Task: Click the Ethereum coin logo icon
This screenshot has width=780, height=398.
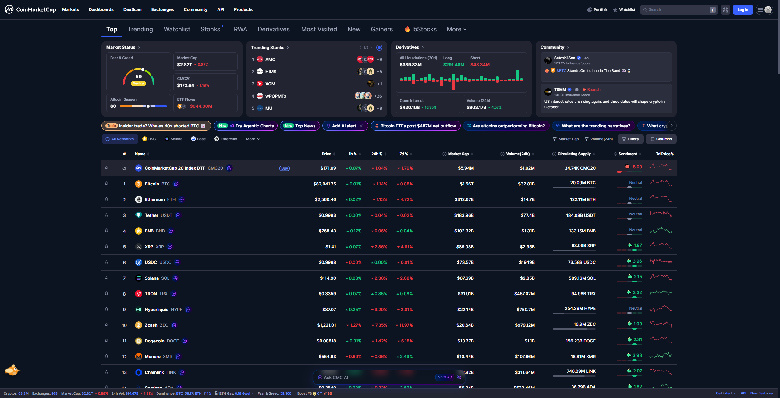Action: click(139, 199)
